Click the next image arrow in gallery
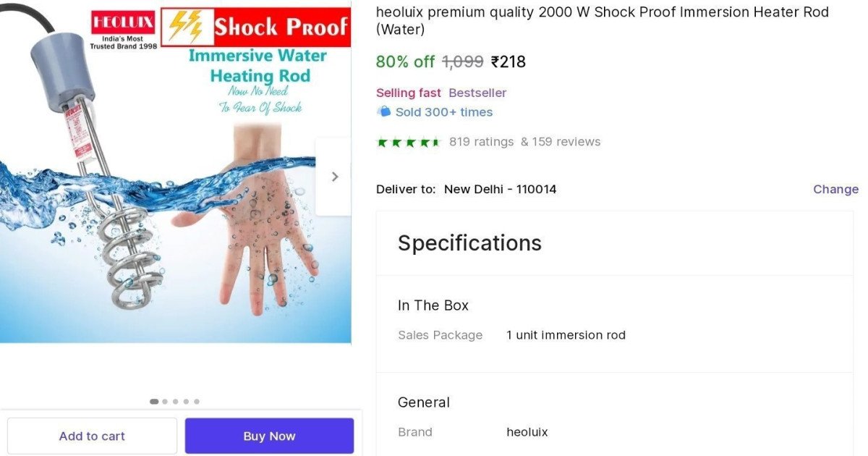Screen dimensions: 868x456 point(334,177)
